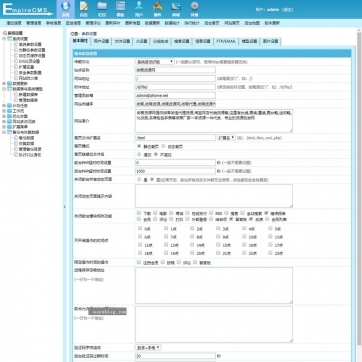The height and width of the screenshot is (362, 362).
Task: Open the Columns (folder) section icon
Action: click(102, 9)
